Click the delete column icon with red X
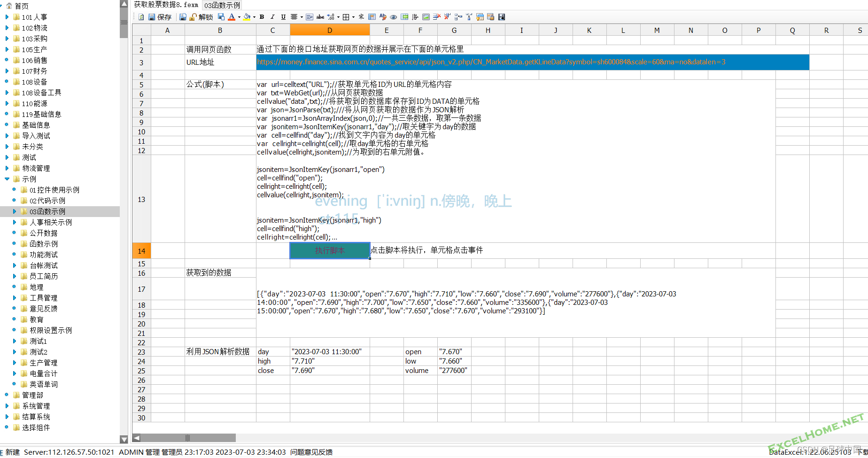The height and width of the screenshot is (458, 868). point(447,17)
